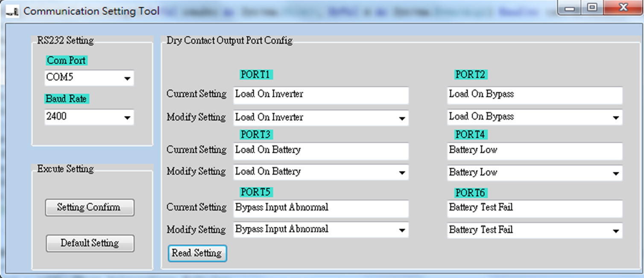Open PORT5 Modify Setting dropdown

401,230
